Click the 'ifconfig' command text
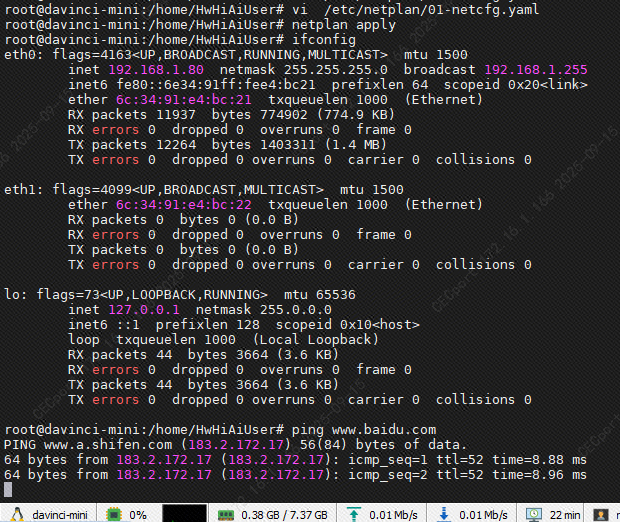Screen dimensions: 620x522 324,40
